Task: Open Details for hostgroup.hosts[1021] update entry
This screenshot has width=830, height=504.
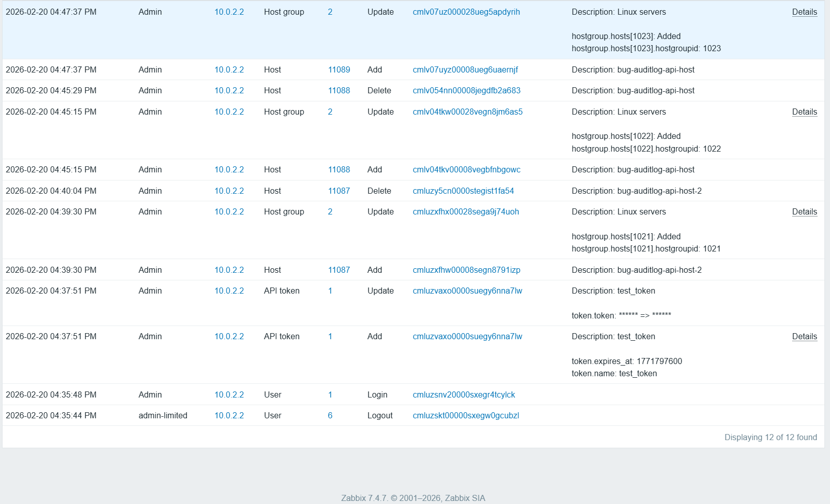Action: 804,212
